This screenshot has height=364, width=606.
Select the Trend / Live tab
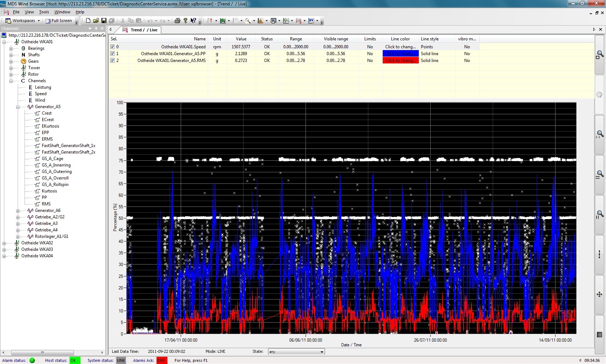(141, 30)
